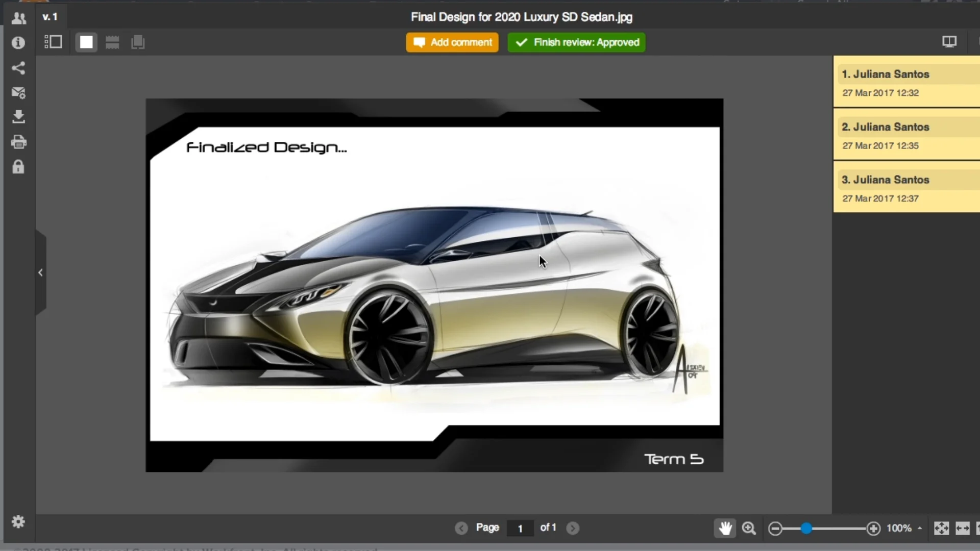Switch to multi-page spread view icon
980x551 pixels.
[138, 42]
